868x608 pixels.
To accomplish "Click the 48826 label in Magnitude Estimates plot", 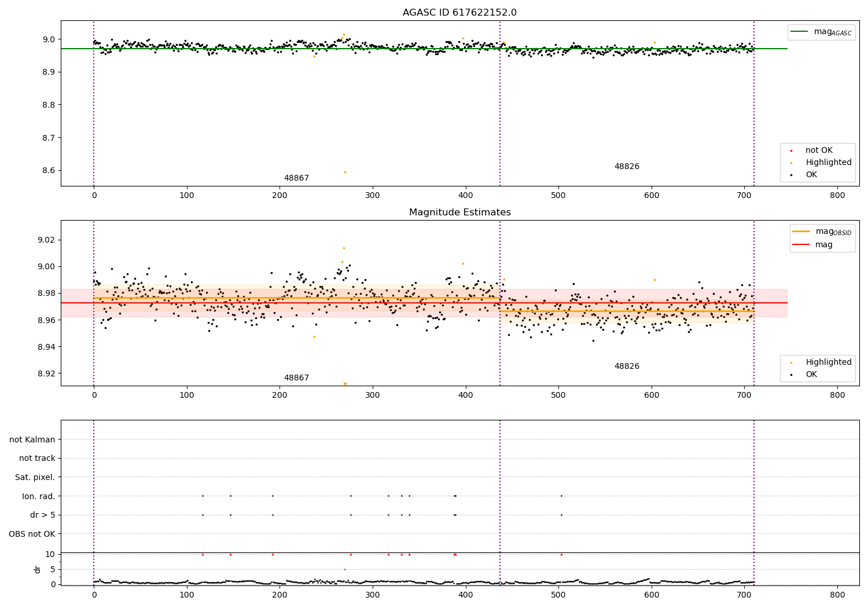I will click(627, 367).
